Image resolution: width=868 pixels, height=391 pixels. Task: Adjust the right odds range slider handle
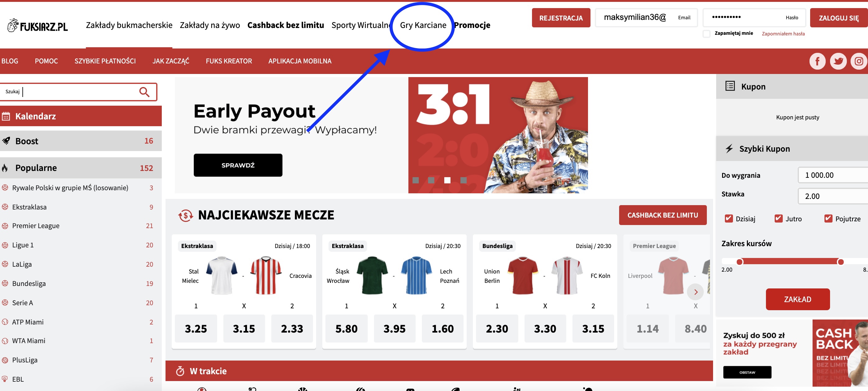coord(840,262)
